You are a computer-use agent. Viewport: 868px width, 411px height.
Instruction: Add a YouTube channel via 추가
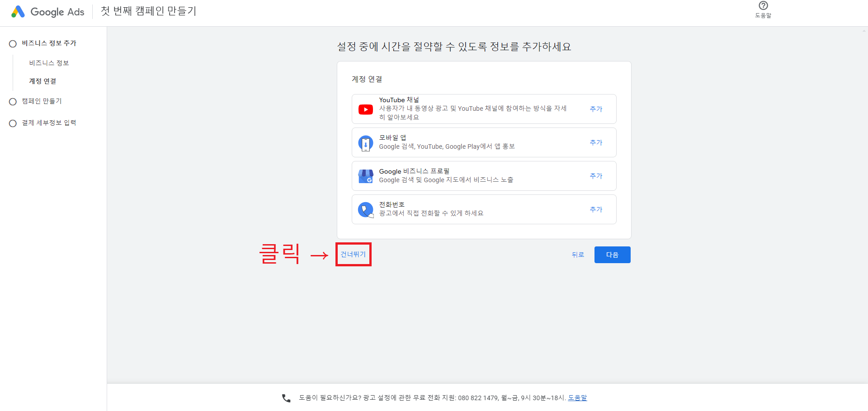[596, 109]
